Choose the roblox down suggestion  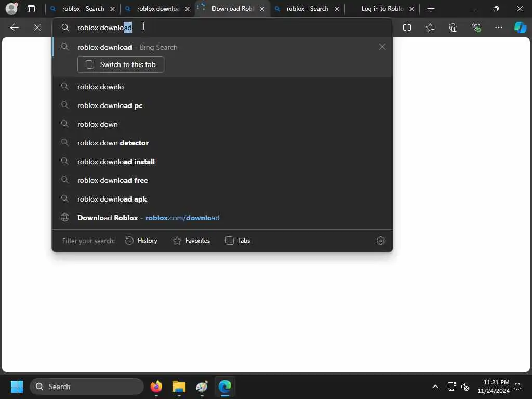[x=222, y=124]
